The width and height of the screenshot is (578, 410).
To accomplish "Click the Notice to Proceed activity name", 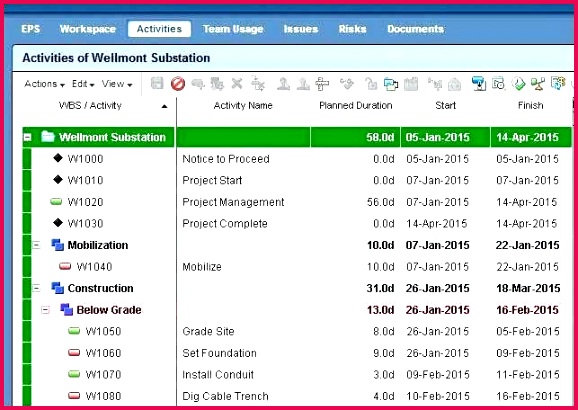I will coord(226,159).
